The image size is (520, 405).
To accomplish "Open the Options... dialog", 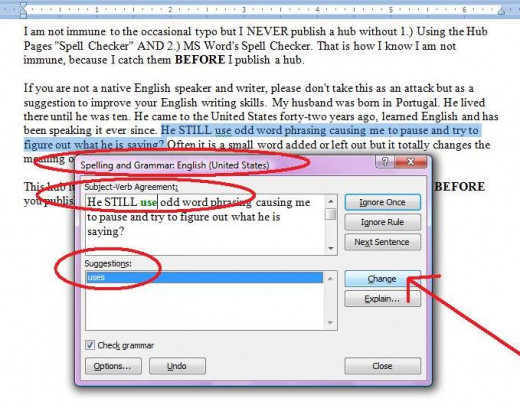I will tap(113, 366).
